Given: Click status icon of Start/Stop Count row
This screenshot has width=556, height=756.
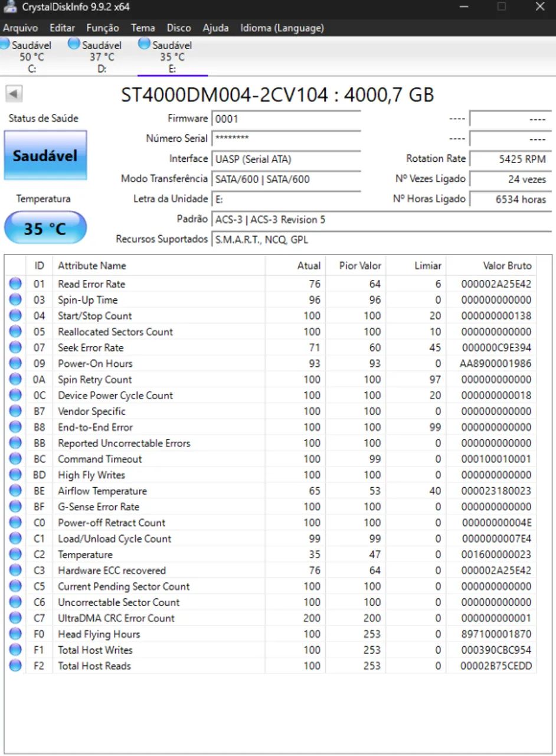Looking at the screenshot, I should point(15,316).
